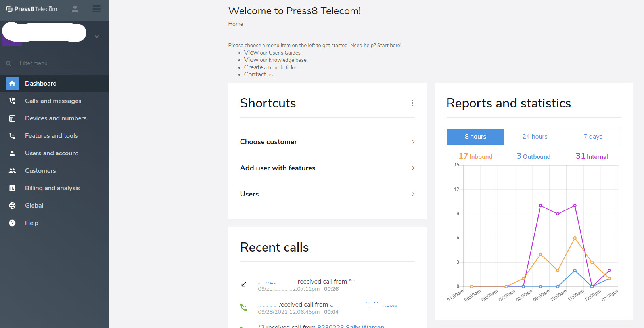Click the Dashboard home icon
The height and width of the screenshot is (328, 644).
(12, 84)
